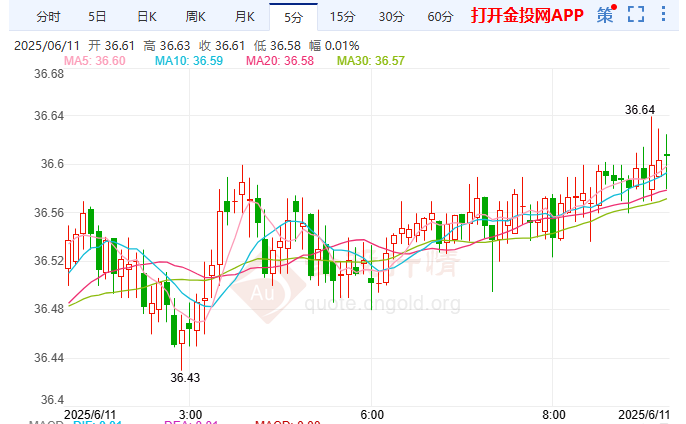Click the 3:00 time axis label

click(190, 414)
